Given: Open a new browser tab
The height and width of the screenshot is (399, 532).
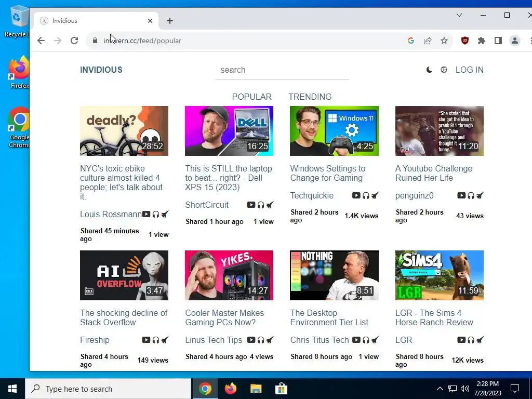Looking at the screenshot, I should 170,21.
